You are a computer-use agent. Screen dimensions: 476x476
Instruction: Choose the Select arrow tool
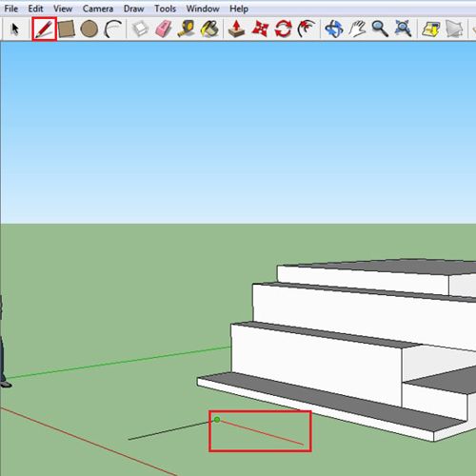[14, 30]
